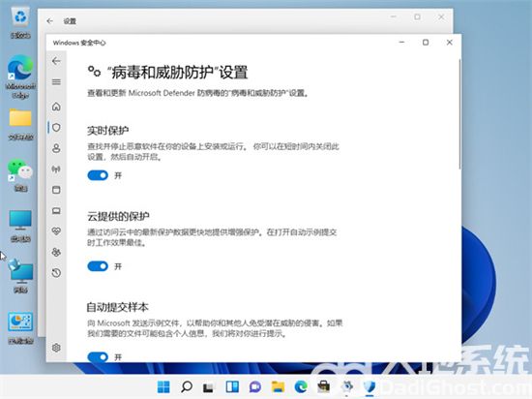Open the Recycle Bin desktop icon

(x=20, y=21)
